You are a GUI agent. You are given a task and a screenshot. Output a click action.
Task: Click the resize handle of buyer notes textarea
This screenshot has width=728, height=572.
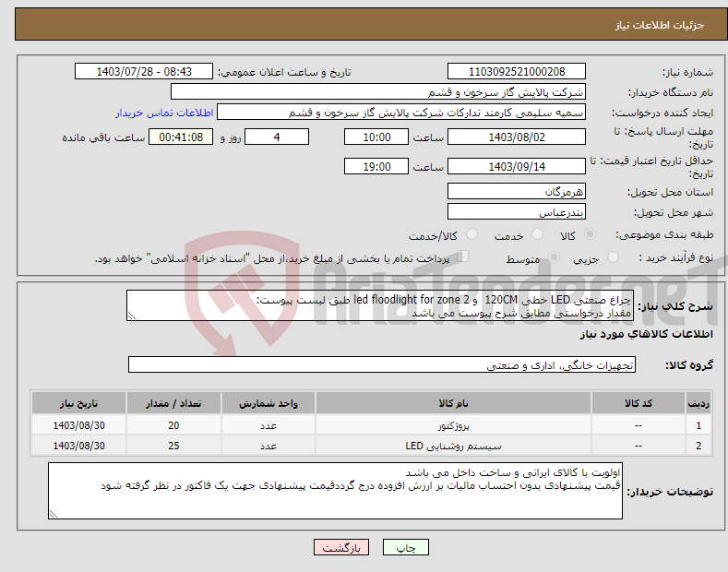click(x=54, y=514)
